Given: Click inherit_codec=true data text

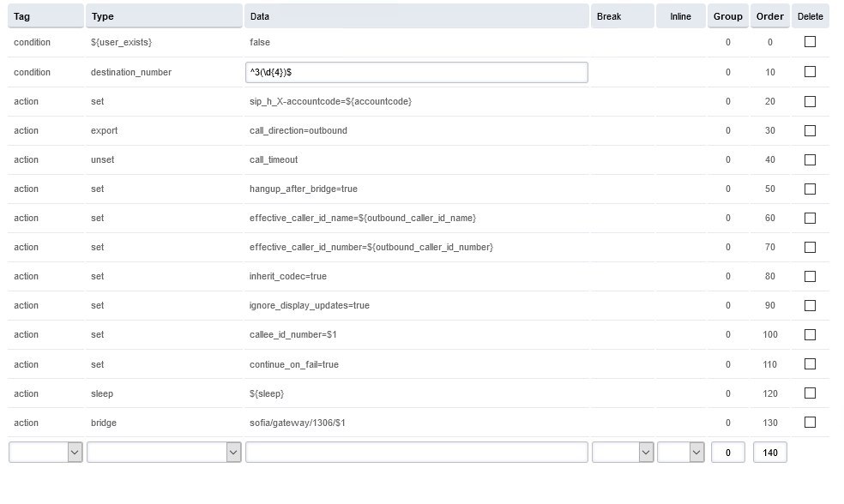Looking at the screenshot, I should click(287, 276).
